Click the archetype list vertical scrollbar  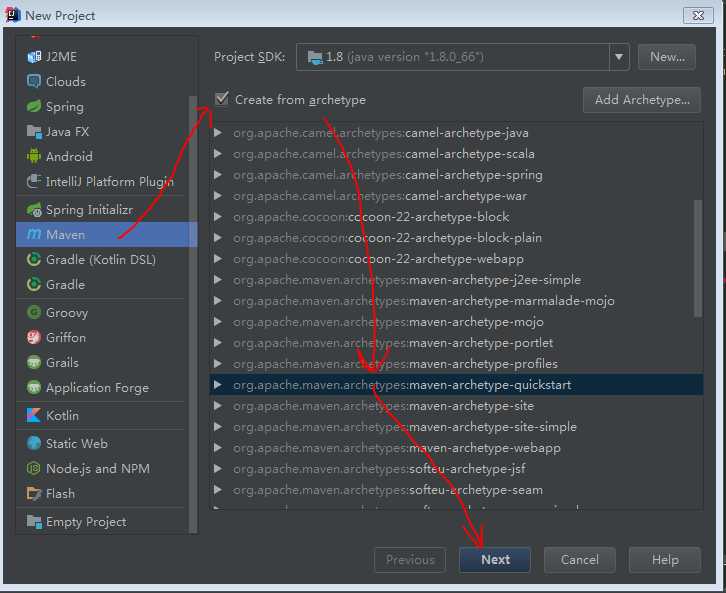point(698,258)
